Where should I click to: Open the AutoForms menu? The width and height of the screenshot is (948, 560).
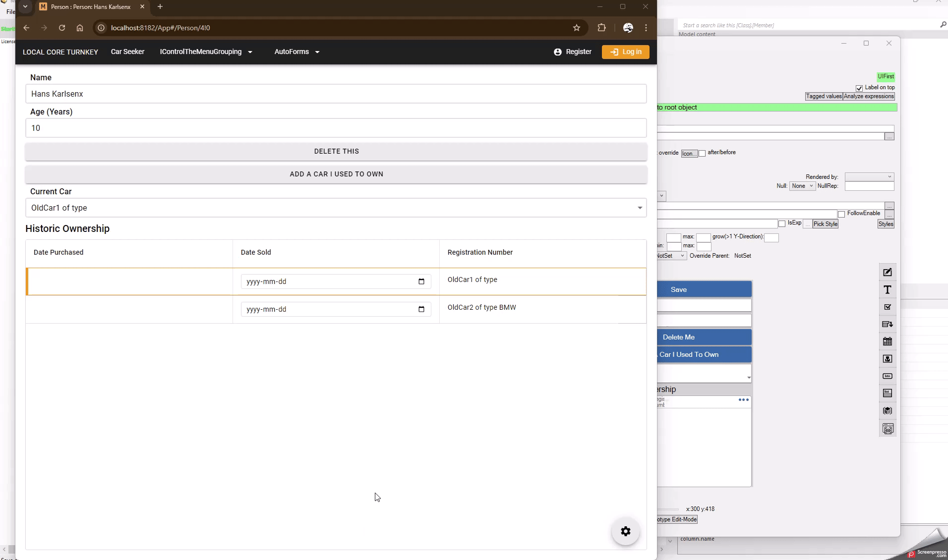tap(296, 52)
